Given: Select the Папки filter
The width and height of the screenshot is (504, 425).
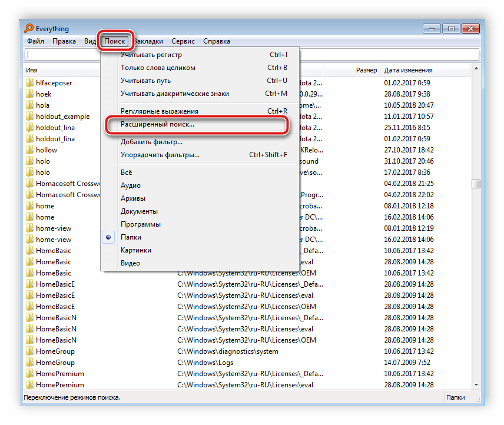Looking at the screenshot, I should point(200,237).
